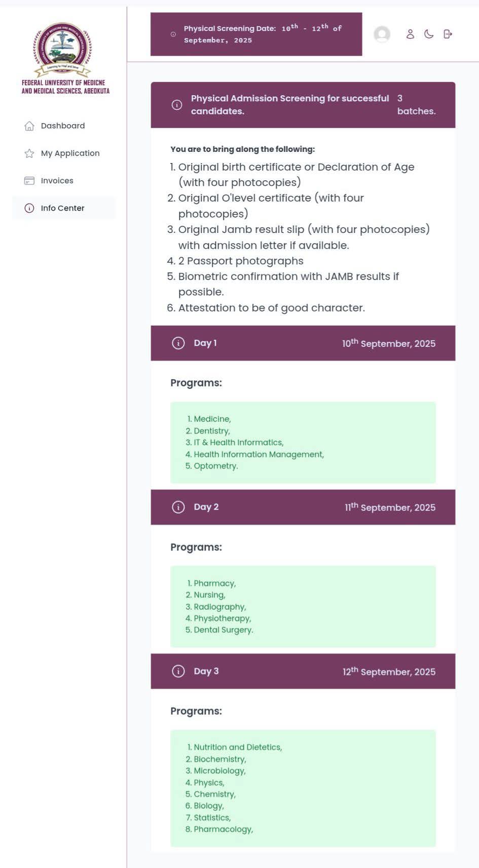The height and width of the screenshot is (868, 479).
Task: Click the grey avatar picture
Action: coord(382,34)
